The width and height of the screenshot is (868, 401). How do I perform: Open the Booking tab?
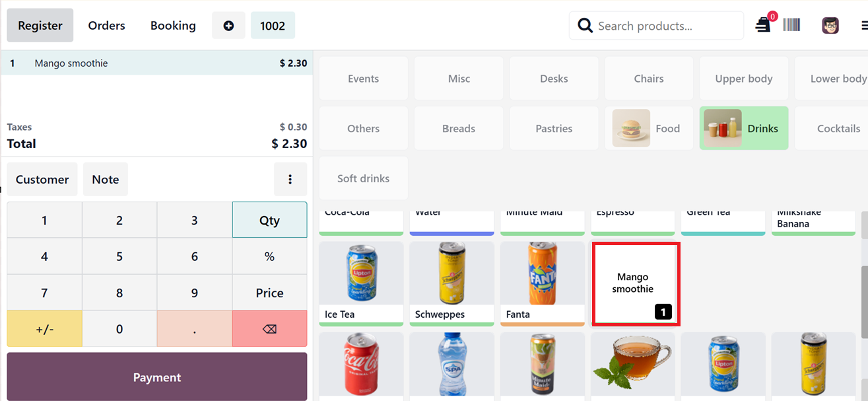coord(173,26)
